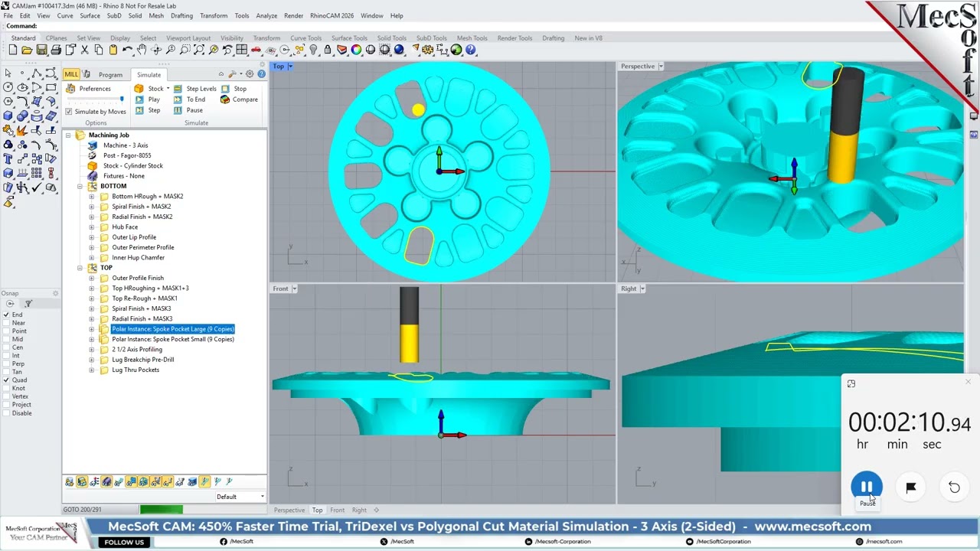Click the Step simulation button
The image size is (980, 551).
[149, 110]
